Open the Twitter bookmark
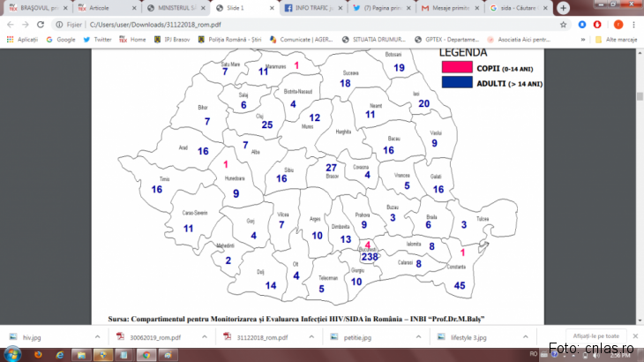Image resolution: width=644 pixels, height=362 pixels. tap(97, 40)
